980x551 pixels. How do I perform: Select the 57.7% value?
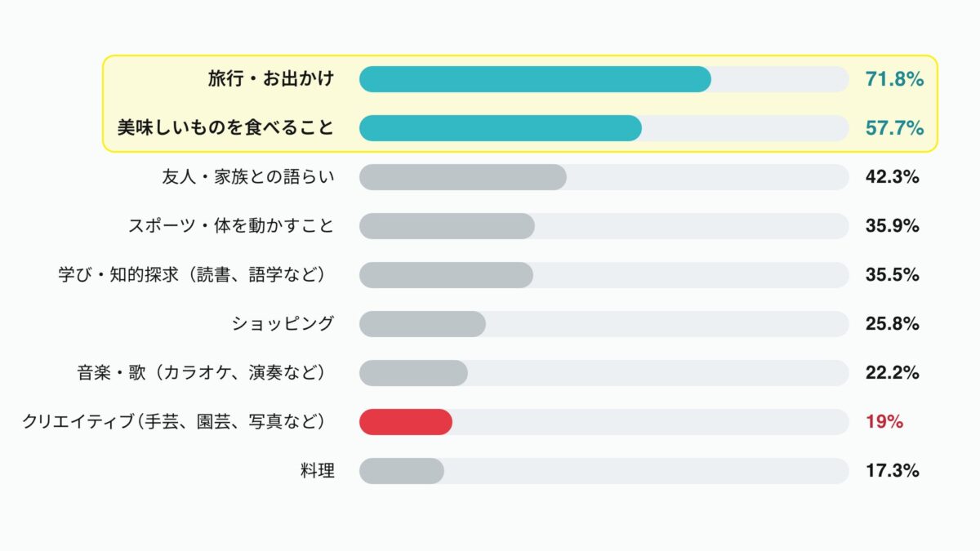click(894, 128)
